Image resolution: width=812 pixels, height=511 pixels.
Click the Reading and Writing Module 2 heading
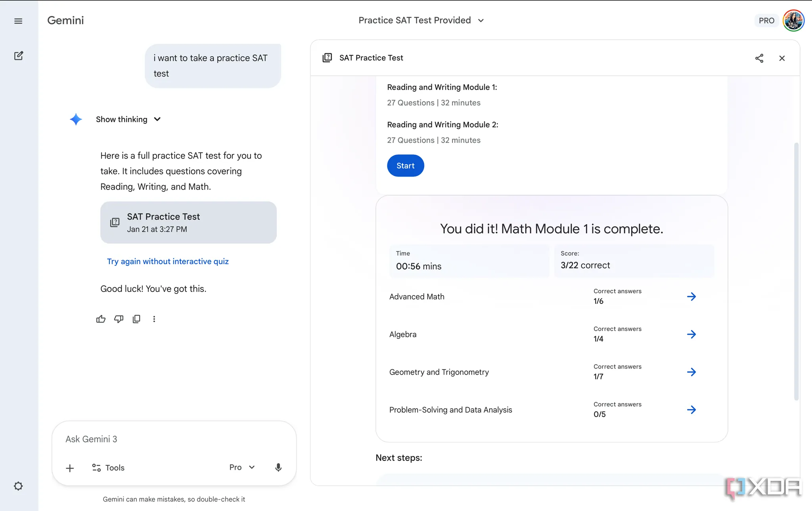tap(442, 125)
